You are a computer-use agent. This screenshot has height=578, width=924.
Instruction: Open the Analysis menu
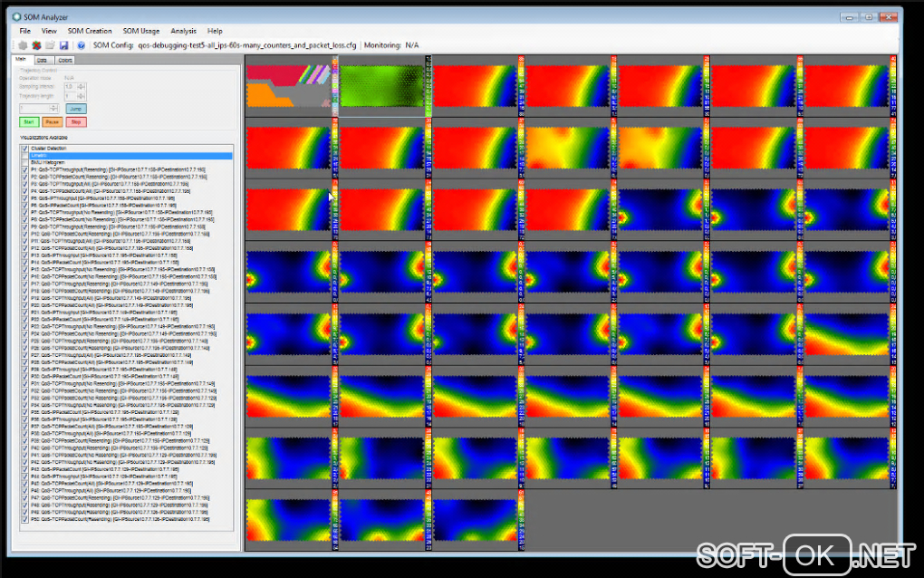pos(183,31)
